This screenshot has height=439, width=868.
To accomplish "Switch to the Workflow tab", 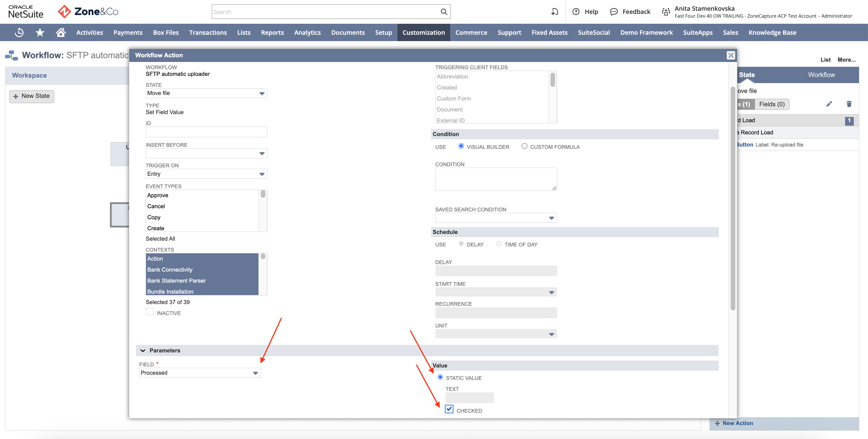I will click(821, 75).
